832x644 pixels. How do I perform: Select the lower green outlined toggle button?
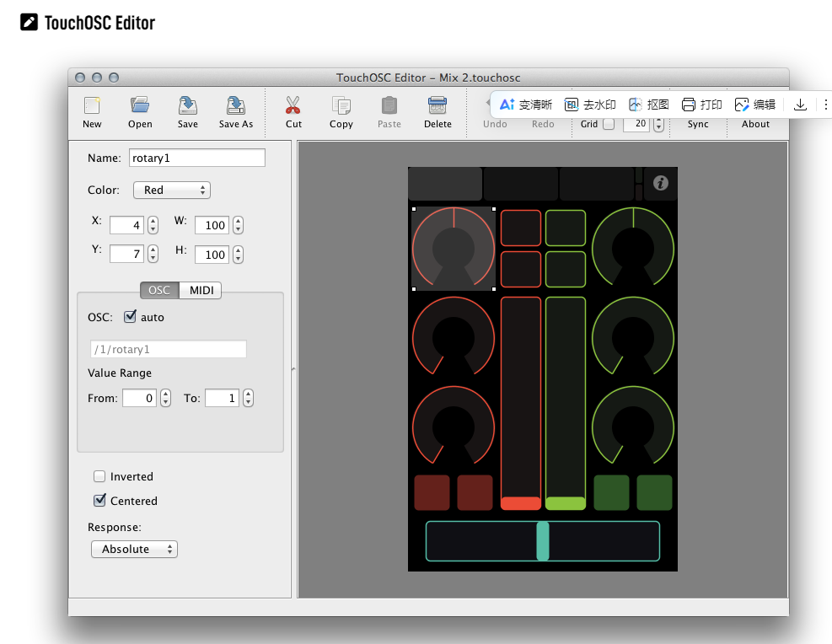pyautogui.click(x=566, y=270)
